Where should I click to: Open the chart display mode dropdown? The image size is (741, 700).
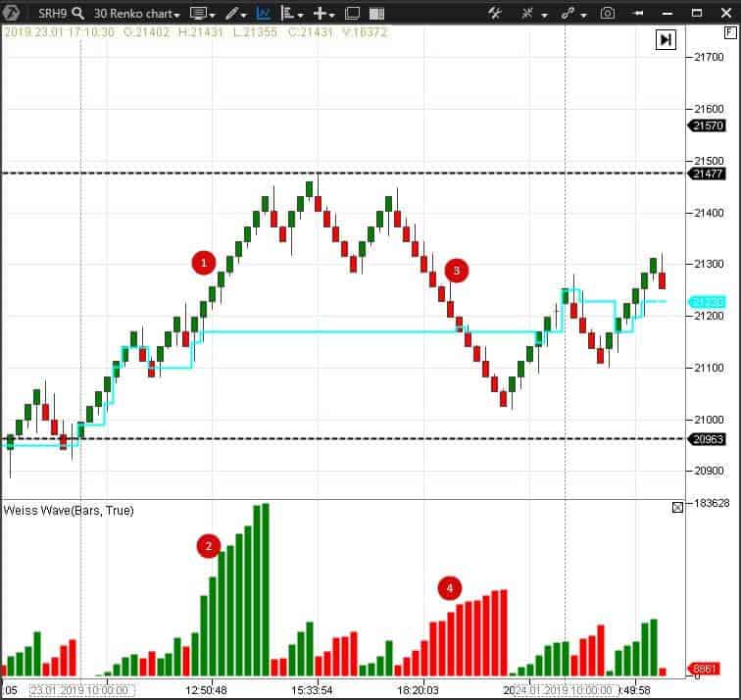tap(202, 14)
